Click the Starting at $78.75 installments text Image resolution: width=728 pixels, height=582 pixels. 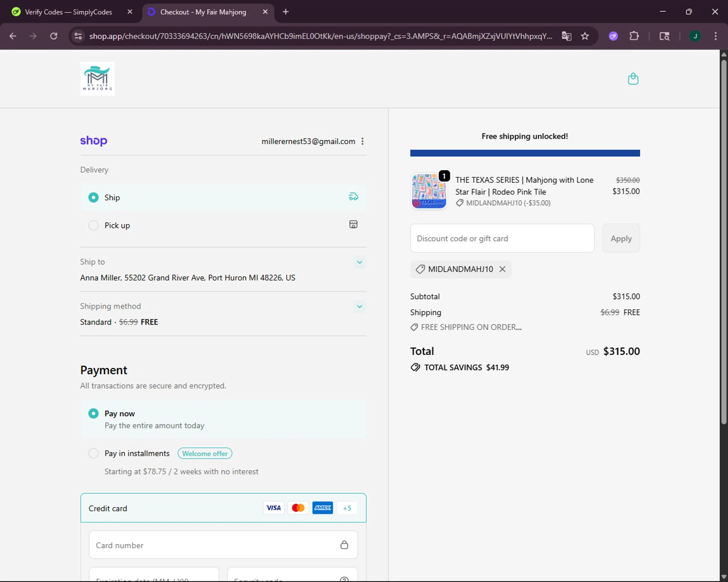click(182, 471)
